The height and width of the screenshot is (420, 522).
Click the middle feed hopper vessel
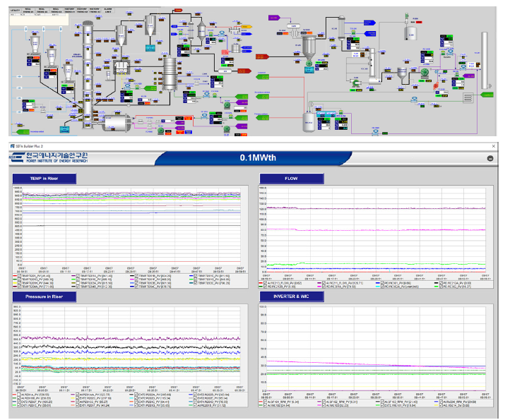[x=52, y=56]
